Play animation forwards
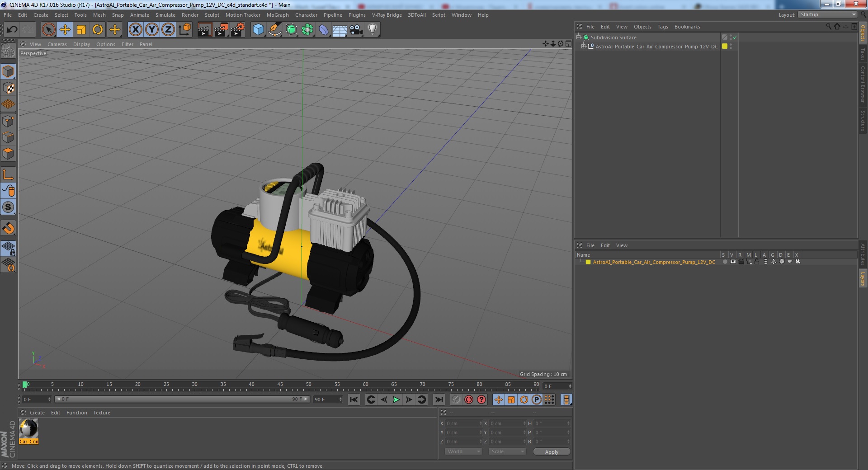The width and height of the screenshot is (868, 470). point(396,399)
